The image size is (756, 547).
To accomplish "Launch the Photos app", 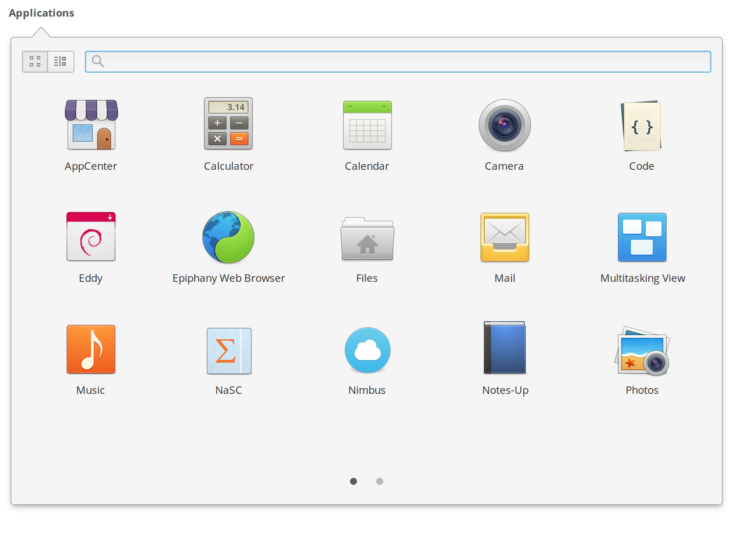I will [642, 351].
